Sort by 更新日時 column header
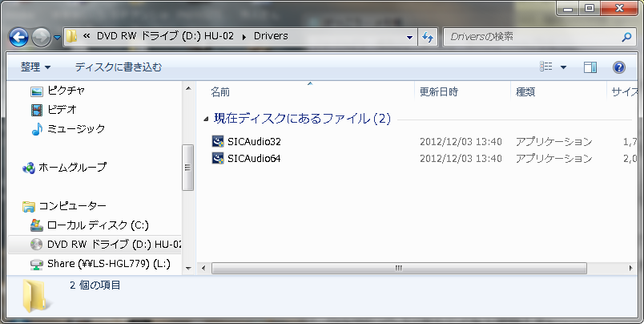This screenshot has width=644, height=324. pyautogui.click(x=439, y=92)
